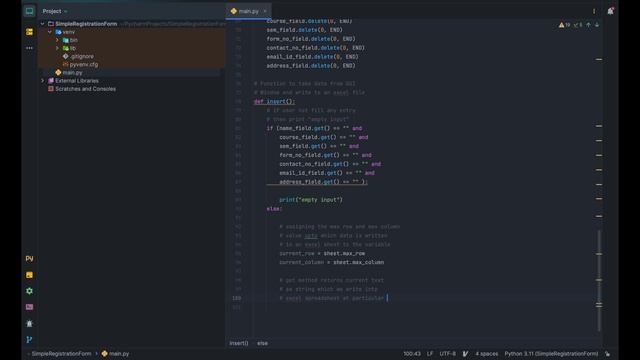Click the address_field.delete(0, END) line
Screen dimensions: 640x360
(311, 66)
